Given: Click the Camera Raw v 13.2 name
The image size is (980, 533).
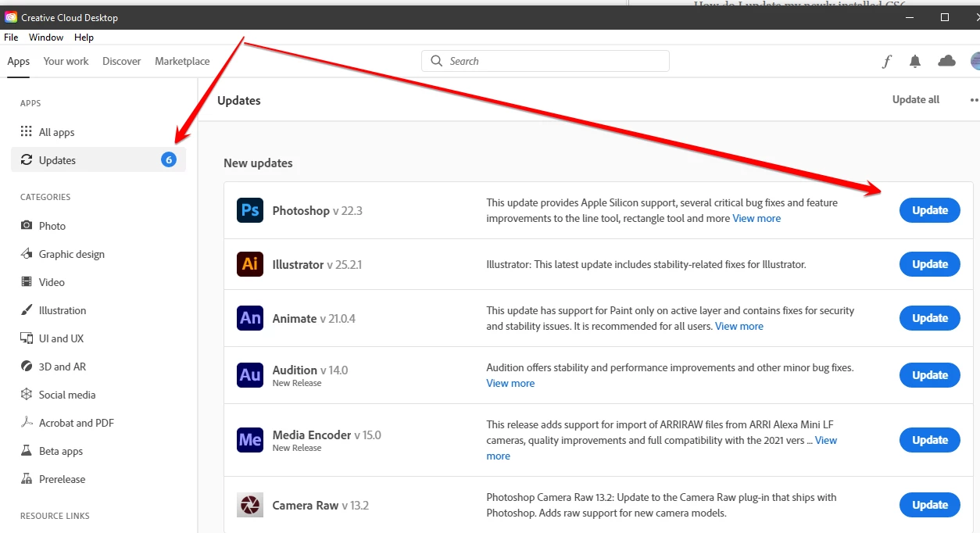Looking at the screenshot, I should (320, 506).
